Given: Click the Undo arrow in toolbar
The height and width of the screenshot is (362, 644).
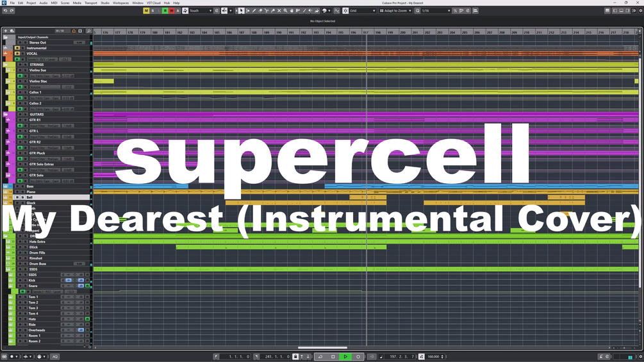Looking at the screenshot, I should 5,11.
